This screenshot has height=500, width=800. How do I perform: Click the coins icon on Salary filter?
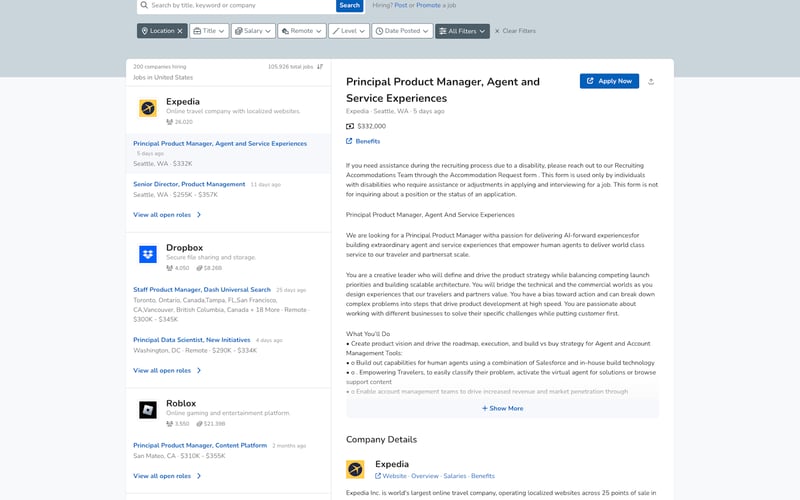click(238, 31)
